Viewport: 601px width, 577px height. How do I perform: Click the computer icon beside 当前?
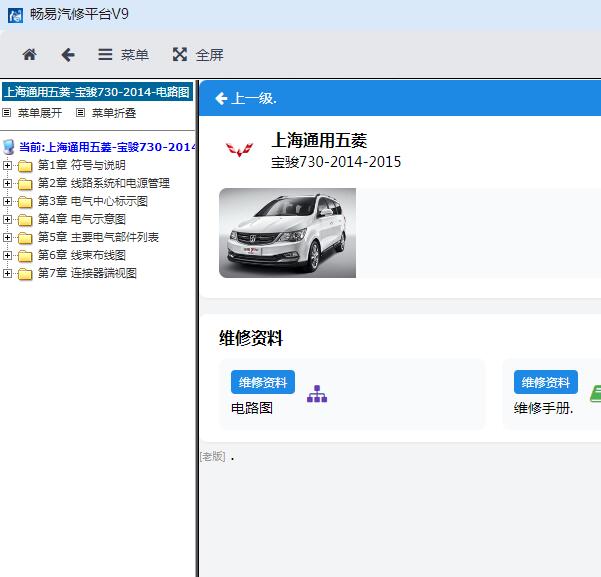8,147
